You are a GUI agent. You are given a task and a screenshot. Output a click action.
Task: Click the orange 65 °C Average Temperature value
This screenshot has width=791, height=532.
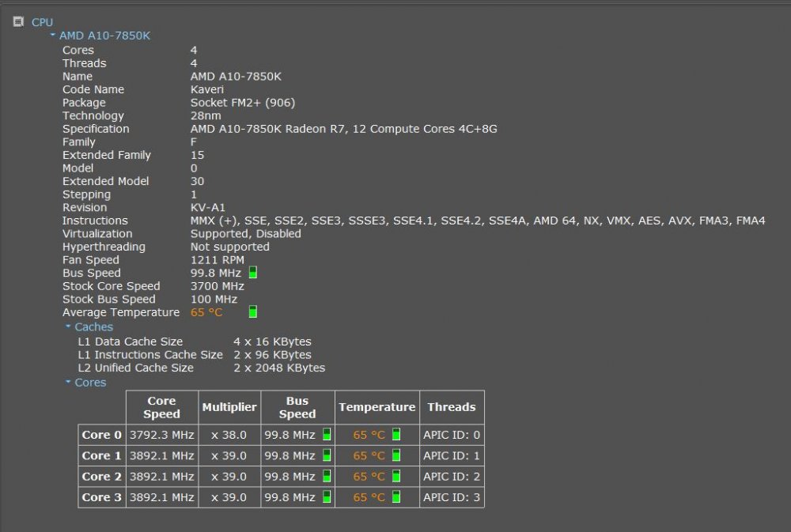click(206, 312)
